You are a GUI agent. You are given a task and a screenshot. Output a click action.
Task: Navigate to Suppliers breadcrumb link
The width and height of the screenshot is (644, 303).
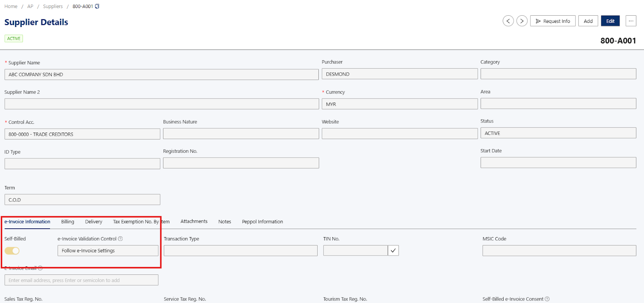click(53, 6)
